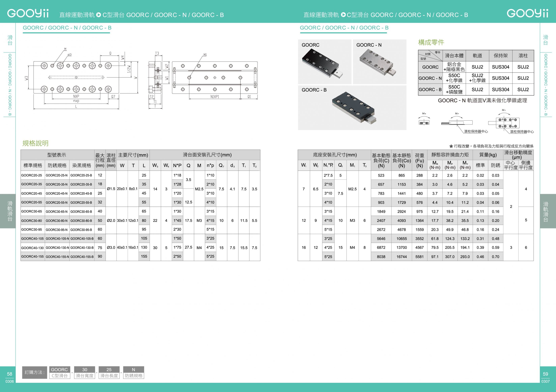Select the GOORC30-80-B model cell
Screen dimensions: 556x392
click(82, 220)
